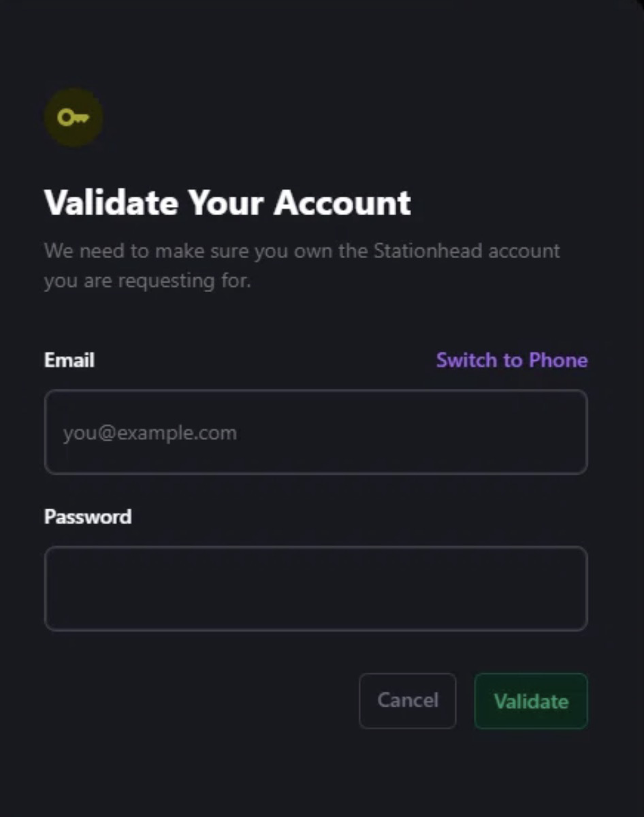Select the you@example.com placeholder field
The width and height of the screenshot is (644, 817).
(315, 432)
